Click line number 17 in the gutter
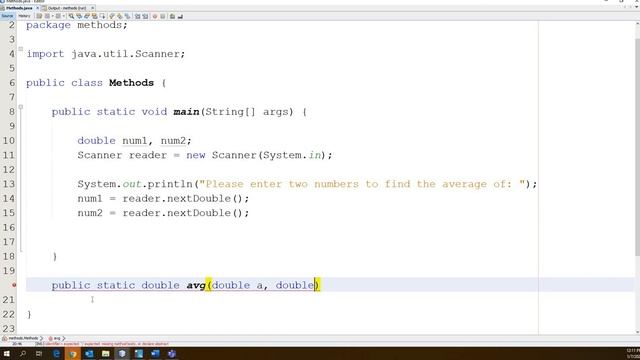Image resolution: width=640 pixels, height=360 pixels. click(x=9, y=242)
